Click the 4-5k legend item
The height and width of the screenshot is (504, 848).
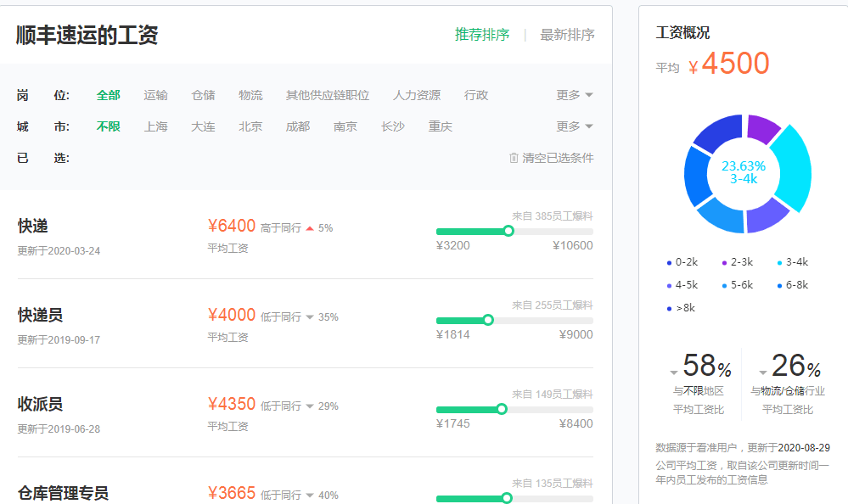pyautogui.click(x=682, y=285)
